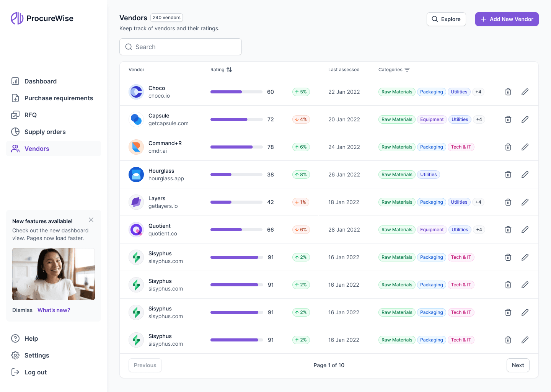The height and width of the screenshot is (392, 551).
Task: Edit the Choco vendor
Action: click(525, 92)
